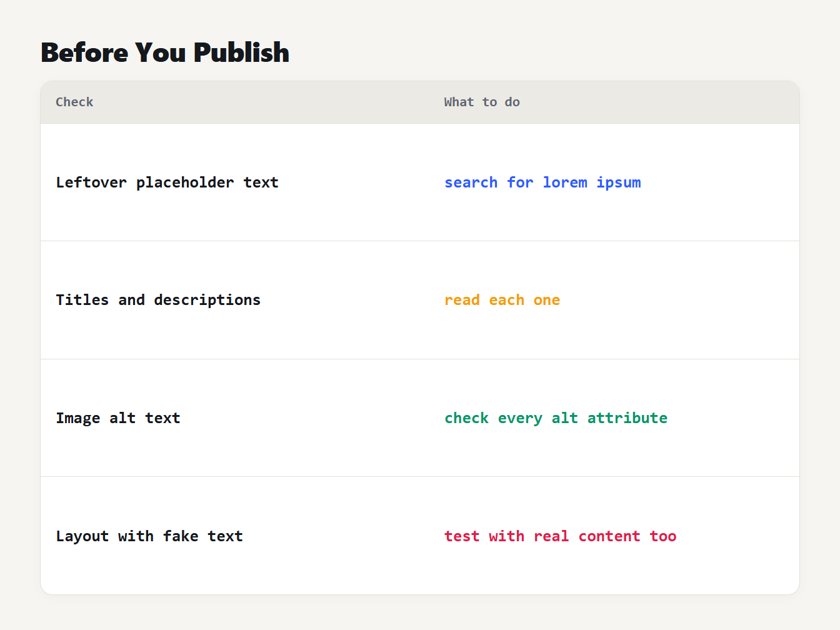This screenshot has height=630, width=840.
Task: Select the 'Image alt text' cell
Action: pyautogui.click(x=235, y=418)
